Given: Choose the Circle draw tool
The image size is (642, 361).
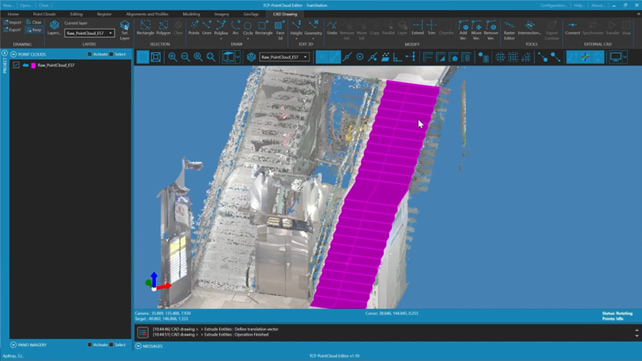Looking at the screenshot, I should (x=248, y=27).
